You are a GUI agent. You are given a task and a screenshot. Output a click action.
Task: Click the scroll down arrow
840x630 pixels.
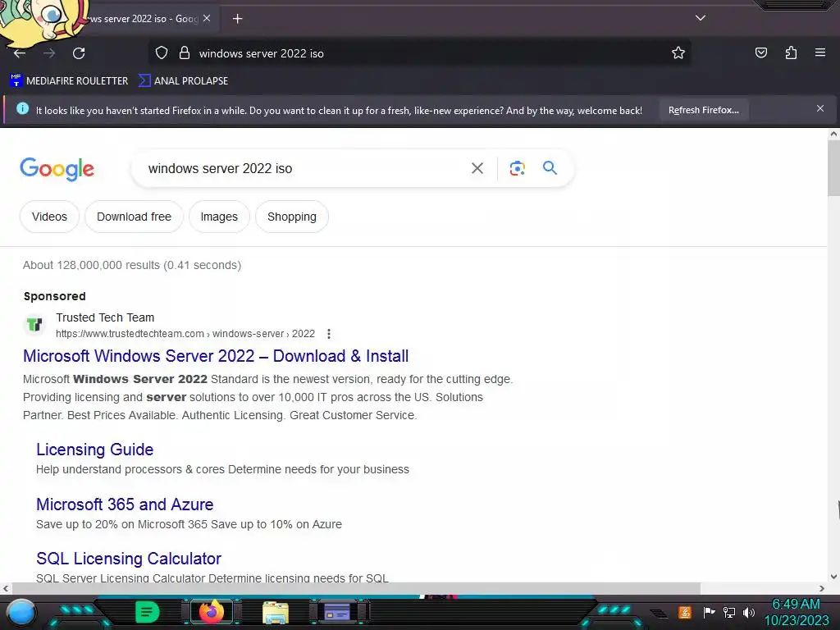pyautogui.click(x=833, y=577)
